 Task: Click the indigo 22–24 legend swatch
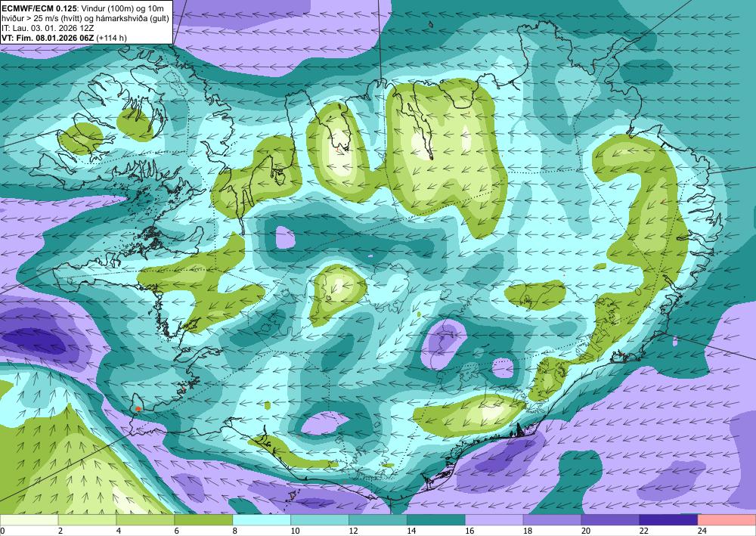click(668, 520)
